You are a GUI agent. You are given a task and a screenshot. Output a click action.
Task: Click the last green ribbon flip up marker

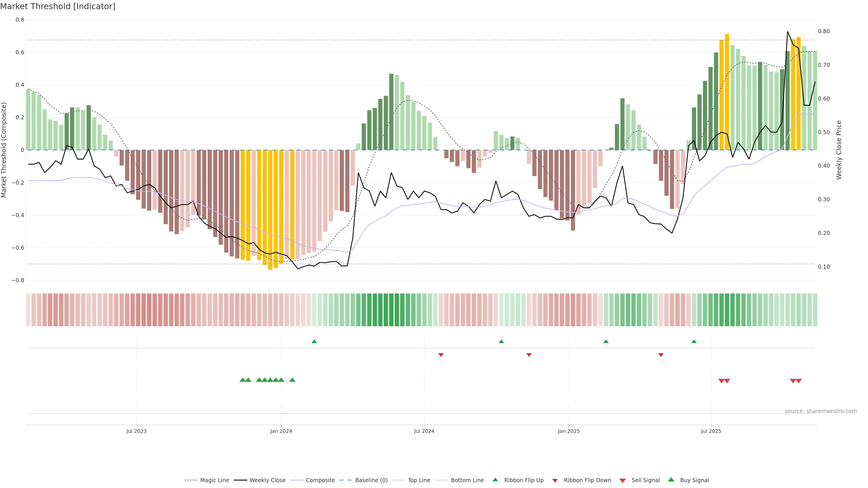(694, 342)
